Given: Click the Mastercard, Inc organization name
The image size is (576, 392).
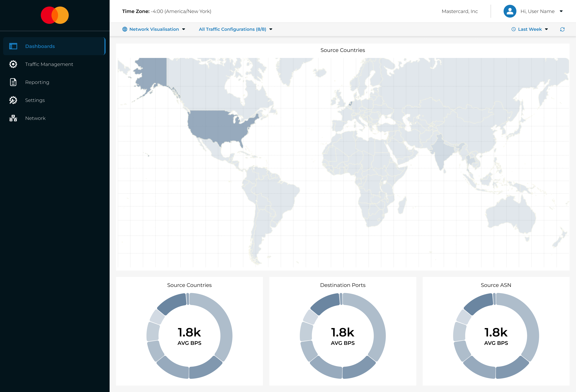Looking at the screenshot, I should 460,11.
